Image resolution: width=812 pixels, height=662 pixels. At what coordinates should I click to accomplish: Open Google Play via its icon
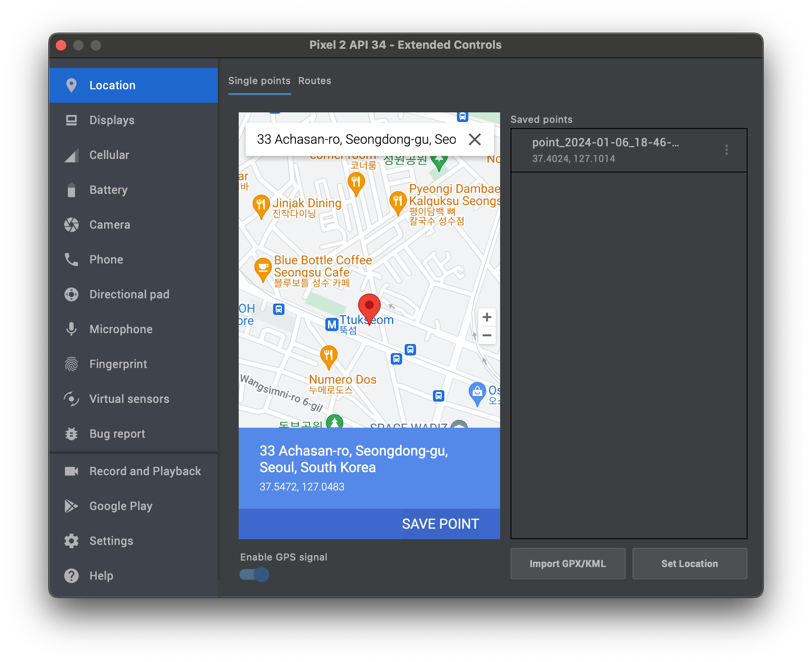[x=71, y=506]
